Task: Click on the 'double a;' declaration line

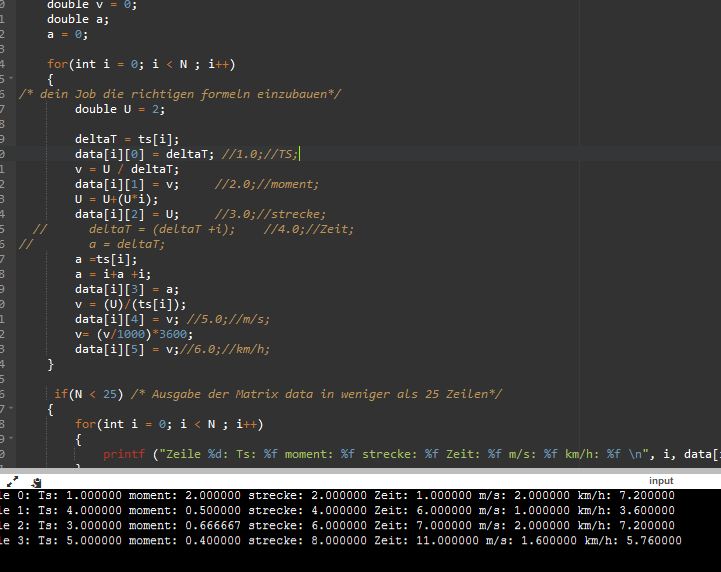Action: click(78, 19)
